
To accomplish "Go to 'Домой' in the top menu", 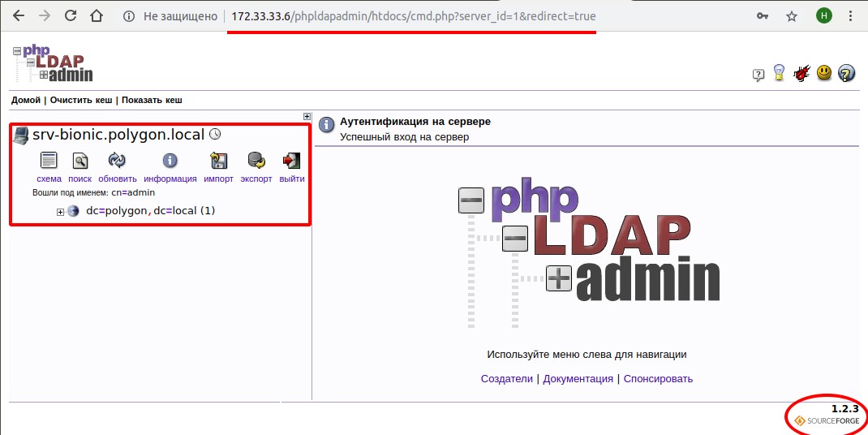I will click(x=26, y=101).
